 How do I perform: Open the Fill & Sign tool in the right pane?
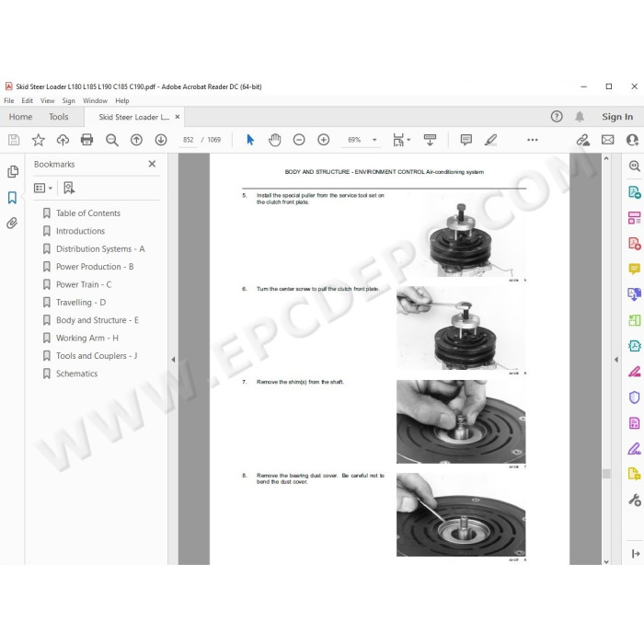[x=634, y=449]
